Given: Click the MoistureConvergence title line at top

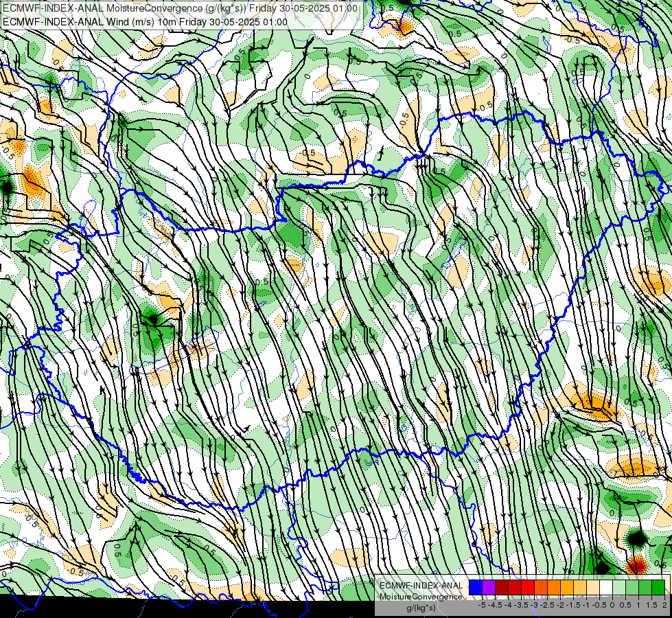Looking at the screenshot, I should coord(180,8).
